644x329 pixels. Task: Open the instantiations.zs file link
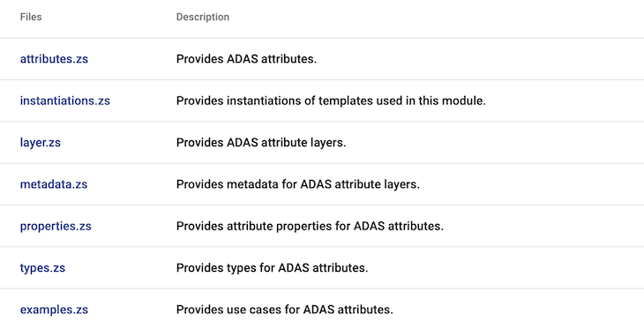(65, 101)
